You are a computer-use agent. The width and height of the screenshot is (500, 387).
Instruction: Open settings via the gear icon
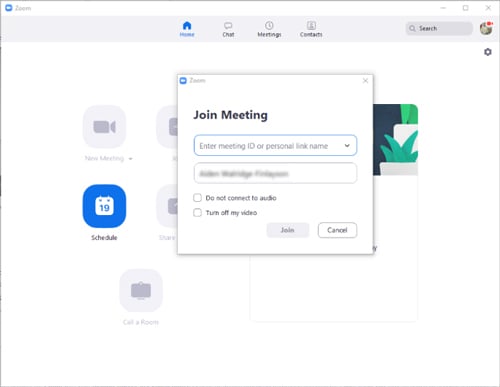pos(488,52)
